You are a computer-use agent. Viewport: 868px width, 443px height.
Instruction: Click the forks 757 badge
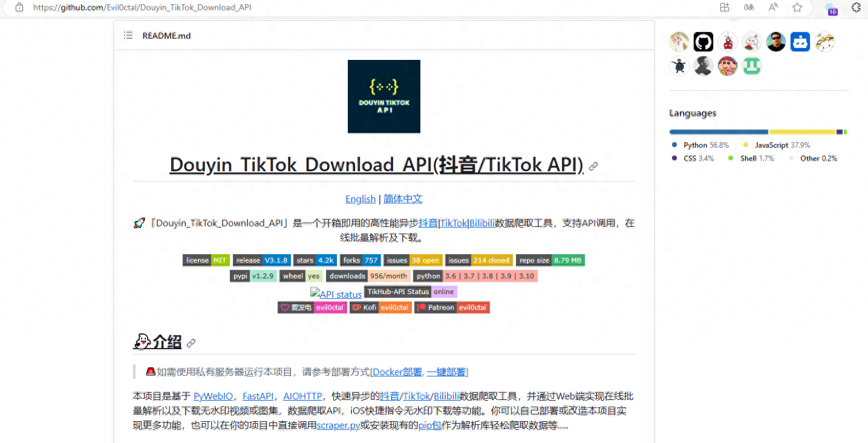pyautogui.click(x=361, y=260)
